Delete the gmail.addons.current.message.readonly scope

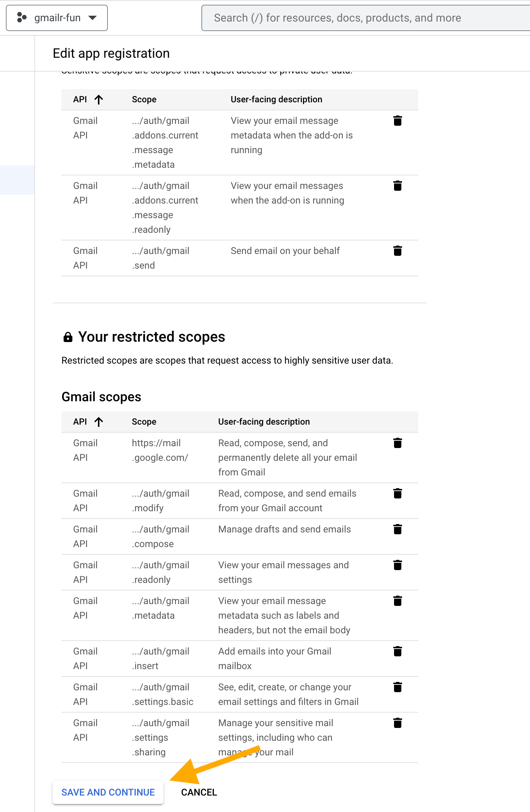pos(397,186)
